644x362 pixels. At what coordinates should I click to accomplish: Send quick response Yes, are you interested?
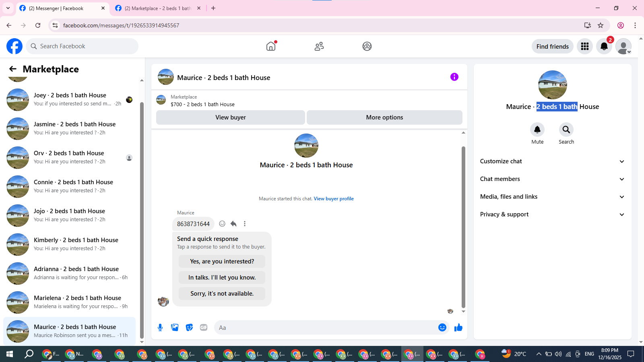(x=222, y=261)
